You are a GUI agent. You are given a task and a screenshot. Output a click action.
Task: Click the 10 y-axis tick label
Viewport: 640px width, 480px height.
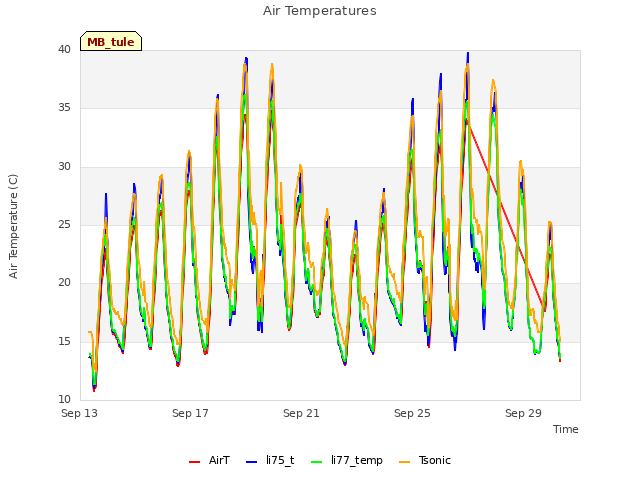point(64,399)
